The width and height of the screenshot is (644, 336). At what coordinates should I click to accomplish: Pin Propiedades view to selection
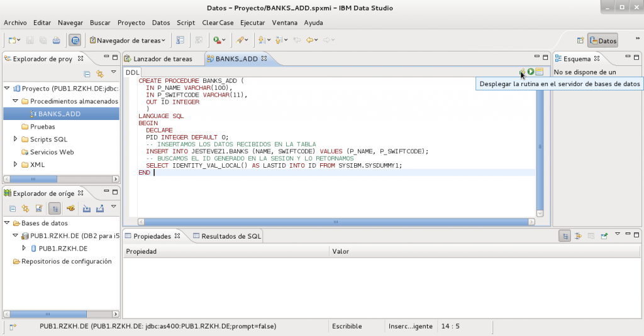[x=604, y=236]
